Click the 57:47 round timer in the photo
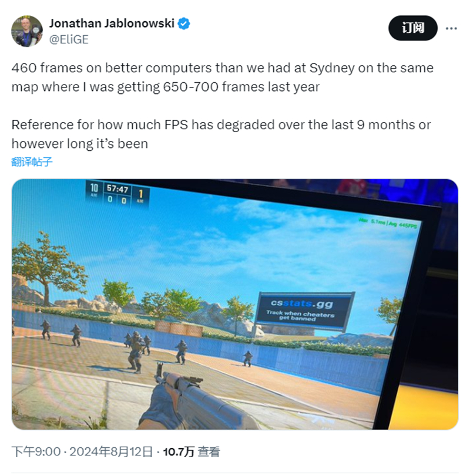The width and height of the screenshot is (470, 476). [x=117, y=189]
